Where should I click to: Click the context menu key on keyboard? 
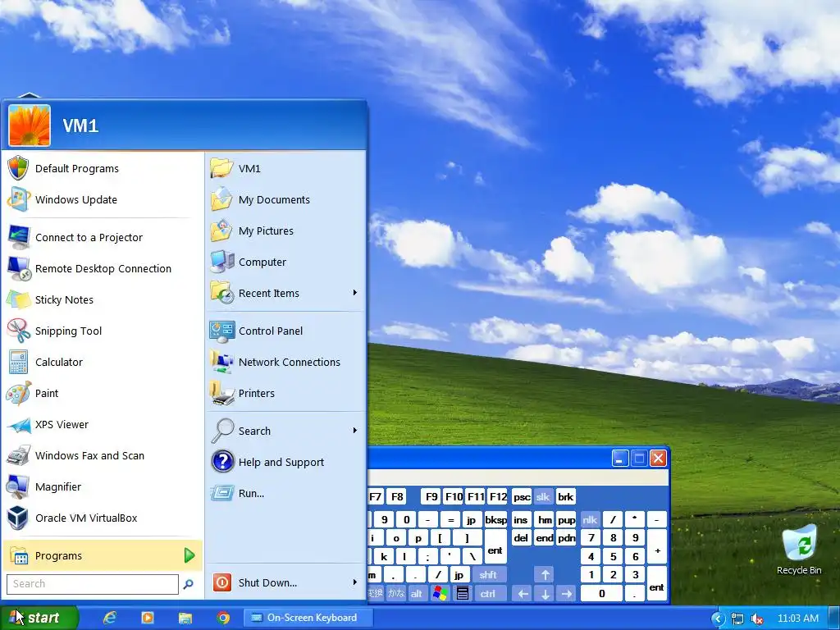tap(463, 594)
